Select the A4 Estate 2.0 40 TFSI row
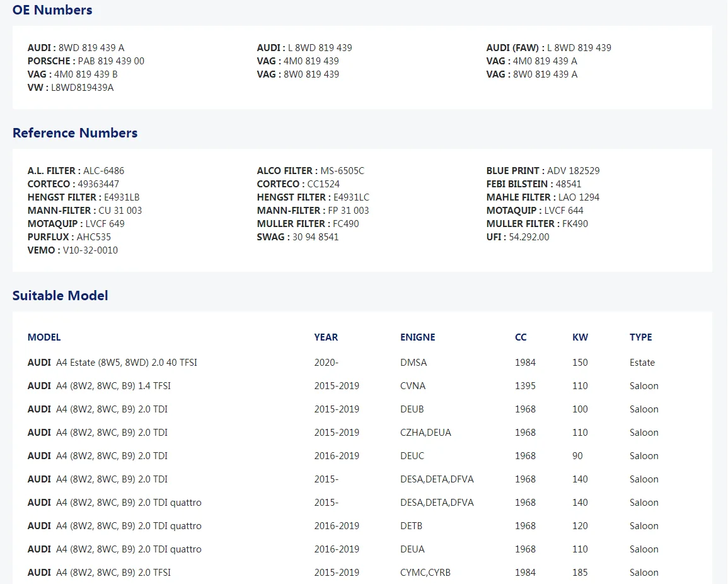Screen dimensions: 728x584 tap(362, 363)
